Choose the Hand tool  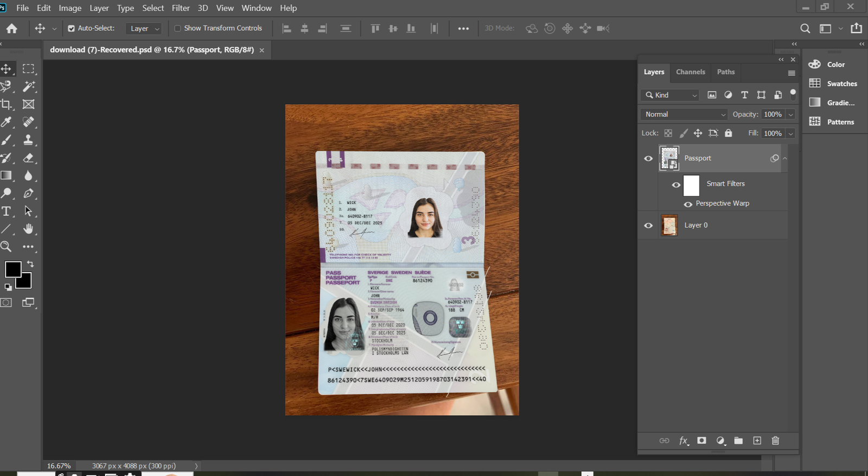29,229
